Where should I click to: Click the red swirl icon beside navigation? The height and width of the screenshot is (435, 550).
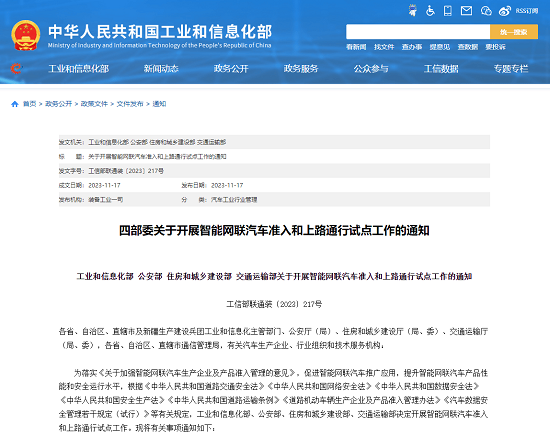pyautogui.click(x=16, y=68)
